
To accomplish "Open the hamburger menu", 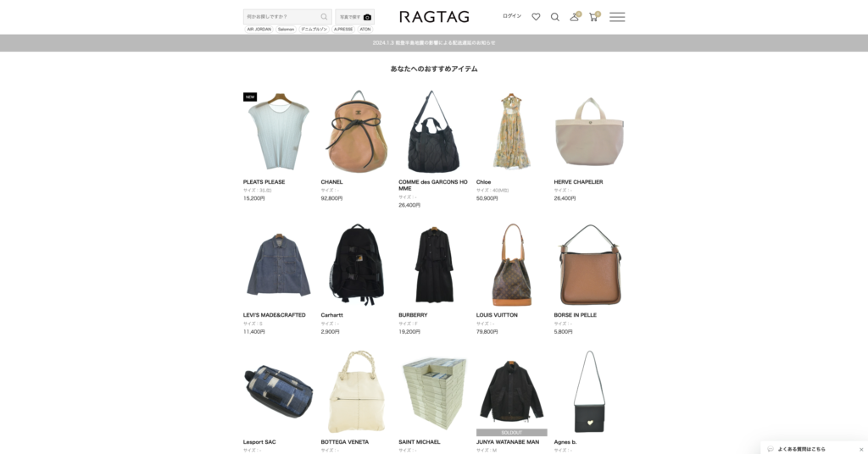I will click(x=617, y=17).
